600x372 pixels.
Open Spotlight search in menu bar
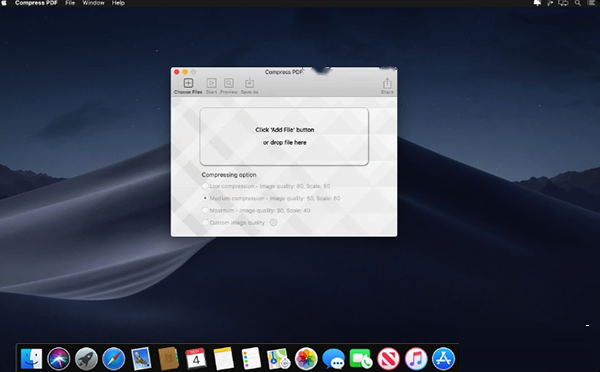pos(577,3)
